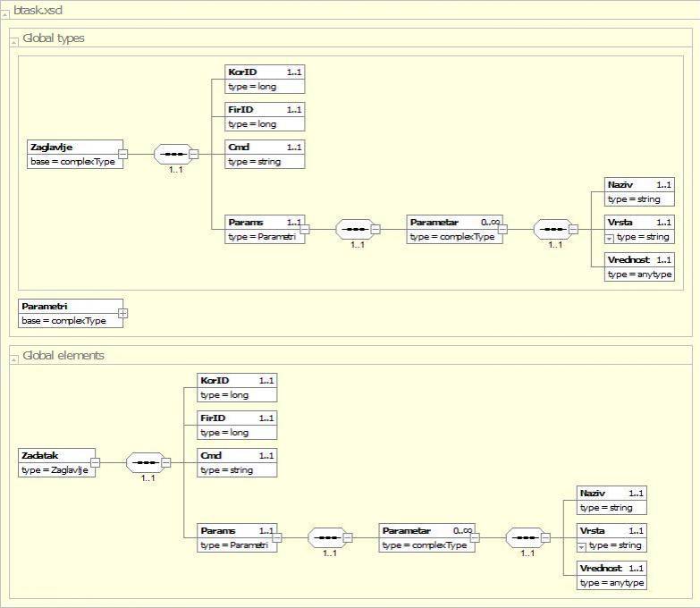Collapse the Zadatak element node children

[96, 462]
